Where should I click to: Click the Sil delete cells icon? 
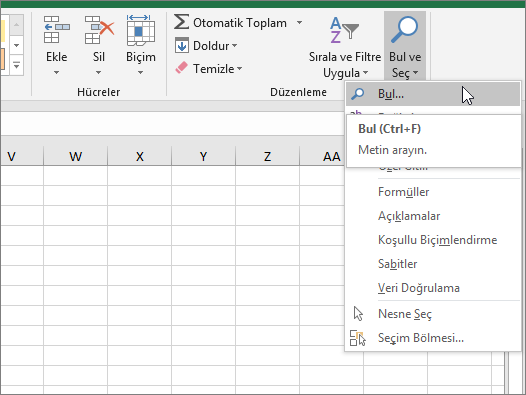99,30
